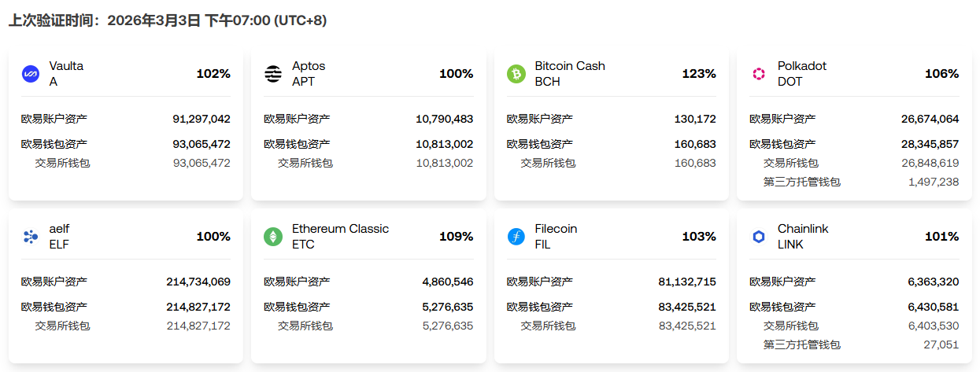Click the Filecoin blue icon
The height and width of the screenshot is (372, 980).
(x=516, y=237)
